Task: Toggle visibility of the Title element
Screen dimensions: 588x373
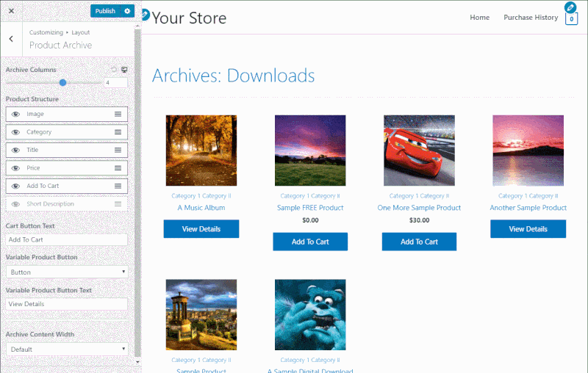Action: tap(15, 151)
